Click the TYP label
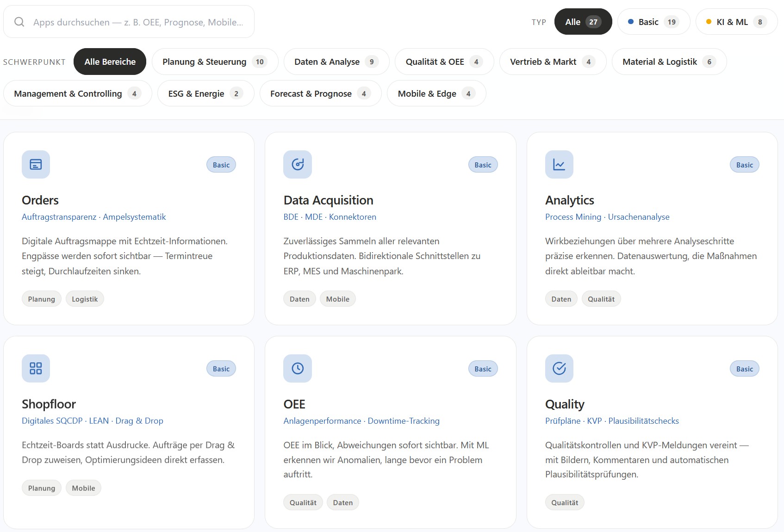The image size is (784, 532). [x=539, y=22]
